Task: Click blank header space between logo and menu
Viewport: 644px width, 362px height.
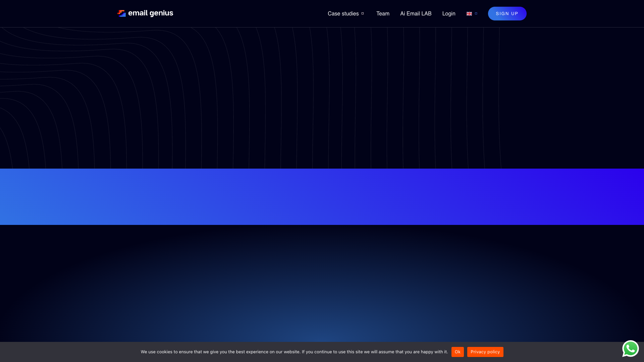Action: tap(250, 14)
